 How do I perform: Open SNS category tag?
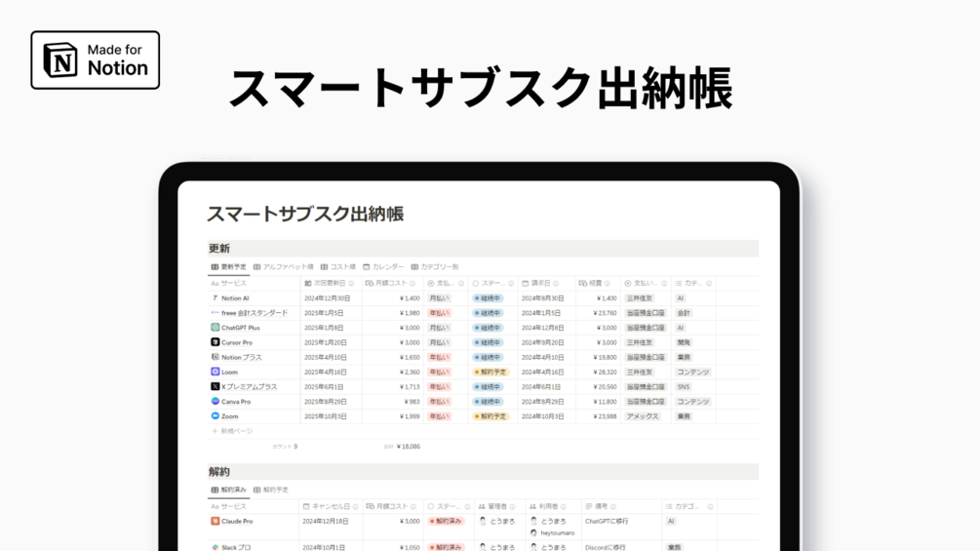684,387
